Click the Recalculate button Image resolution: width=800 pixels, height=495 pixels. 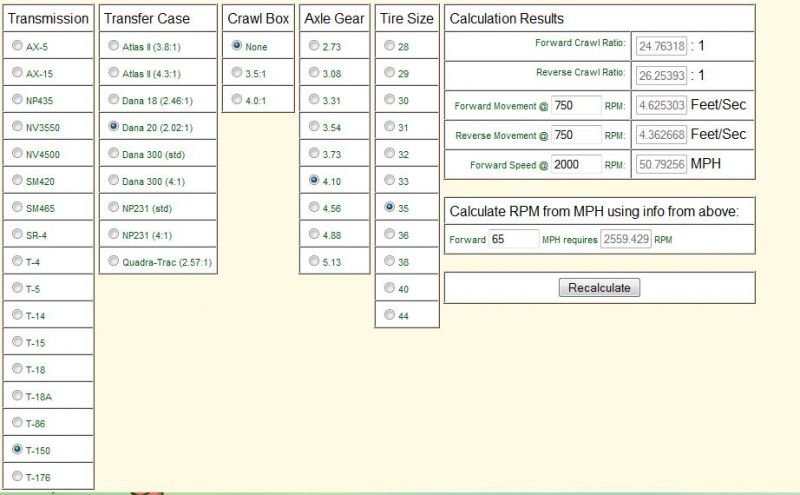(599, 288)
